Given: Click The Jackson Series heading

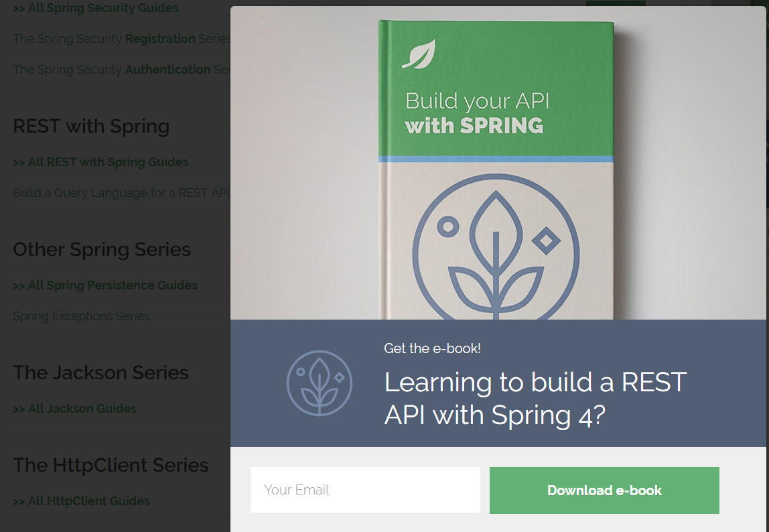Looking at the screenshot, I should tap(100, 373).
